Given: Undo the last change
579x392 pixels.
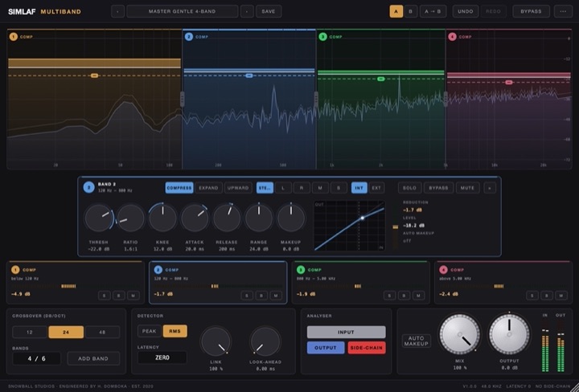Looking at the screenshot, I should (466, 11).
